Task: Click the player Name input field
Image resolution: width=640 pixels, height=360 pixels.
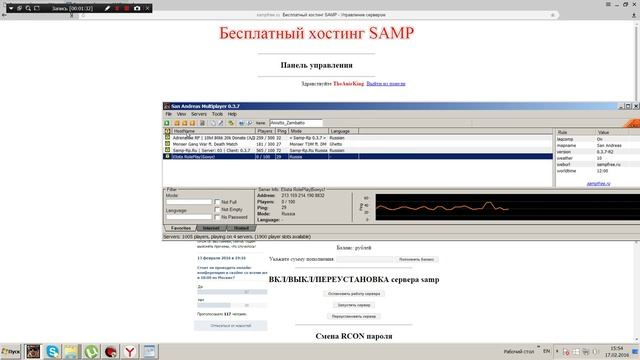Action: pos(296,123)
